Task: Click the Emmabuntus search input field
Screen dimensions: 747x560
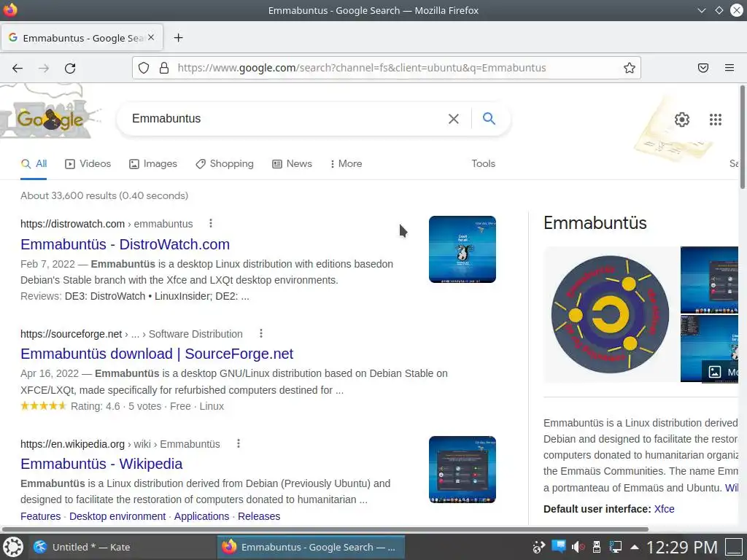Action: [286, 119]
